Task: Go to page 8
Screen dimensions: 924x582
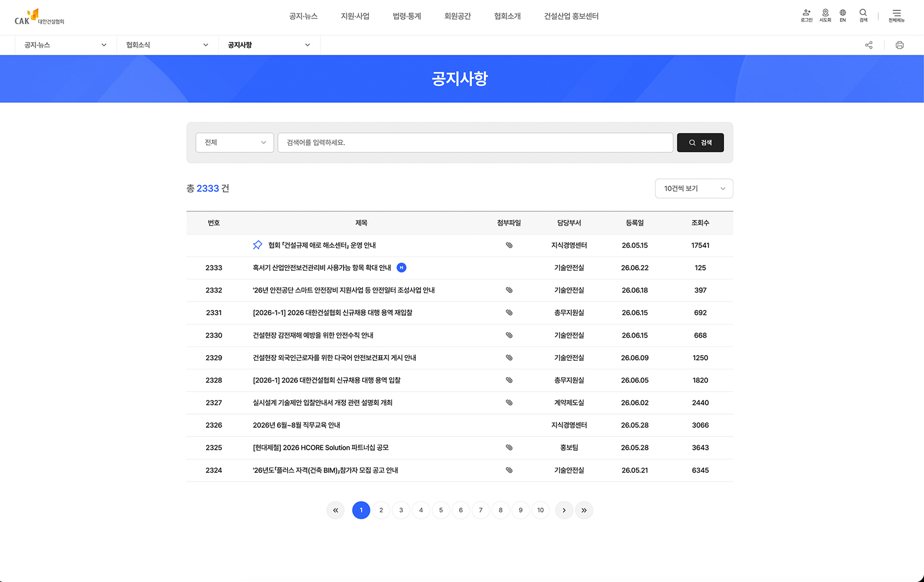Action: click(x=501, y=510)
